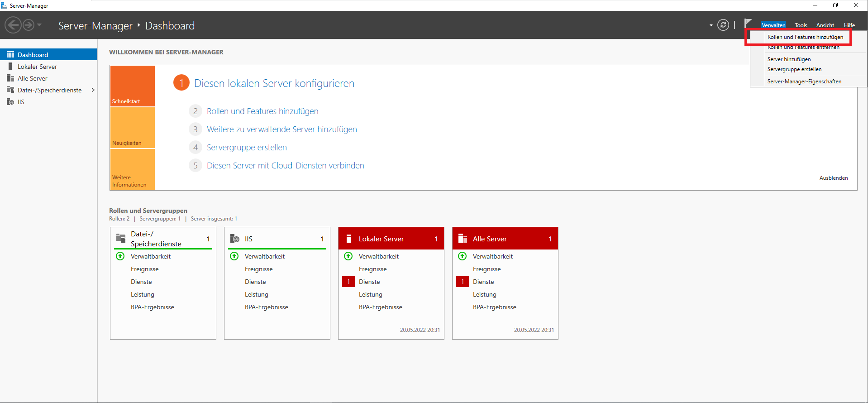Expand the Datei-/Speicherdienste sidebar arrow
This screenshot has height=403, width=868.
point(93,90)
